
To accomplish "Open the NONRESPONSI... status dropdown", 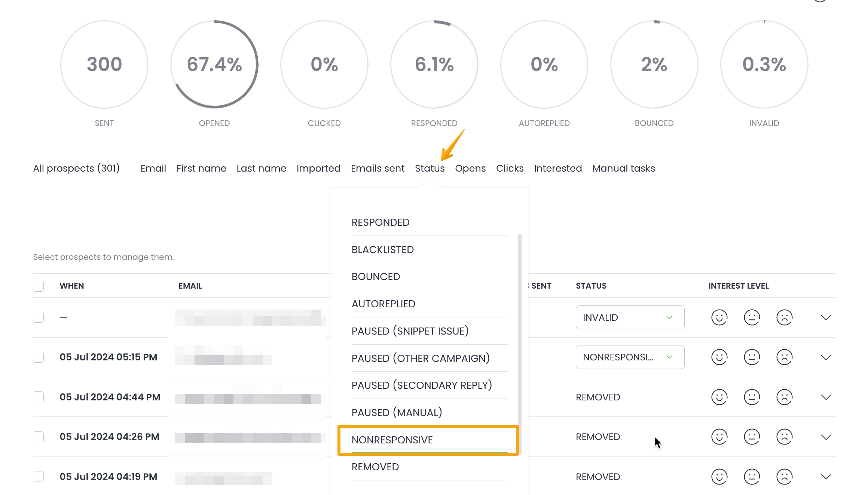I will coord(630,357).
